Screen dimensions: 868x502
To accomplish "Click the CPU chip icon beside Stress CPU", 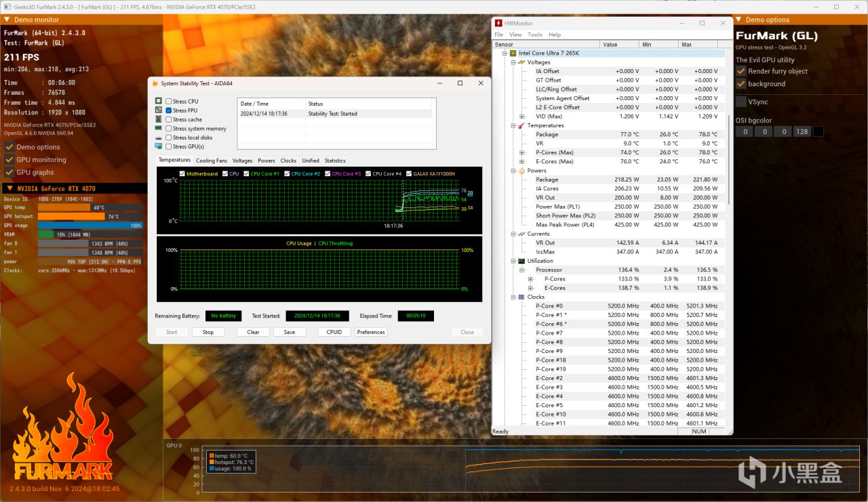I will click(159, 101).
